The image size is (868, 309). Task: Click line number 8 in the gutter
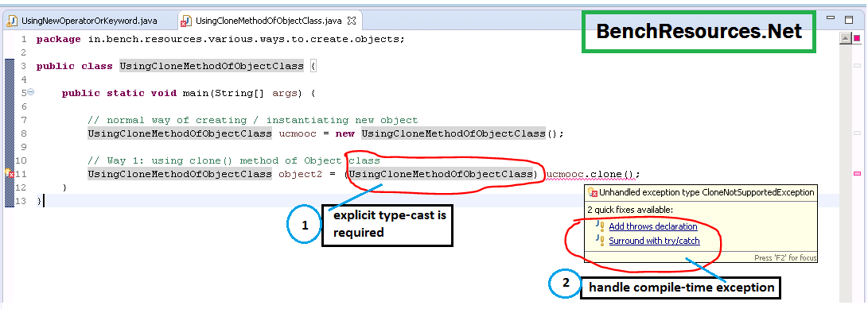click(24, 133)
